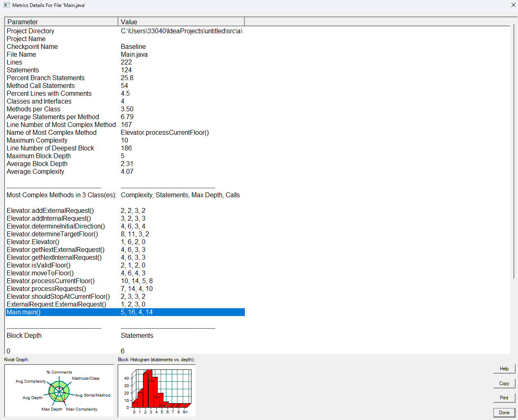Copy the metrics with Copy button
Viewport: 518px width, 420px height.
[x=504, y=383]
